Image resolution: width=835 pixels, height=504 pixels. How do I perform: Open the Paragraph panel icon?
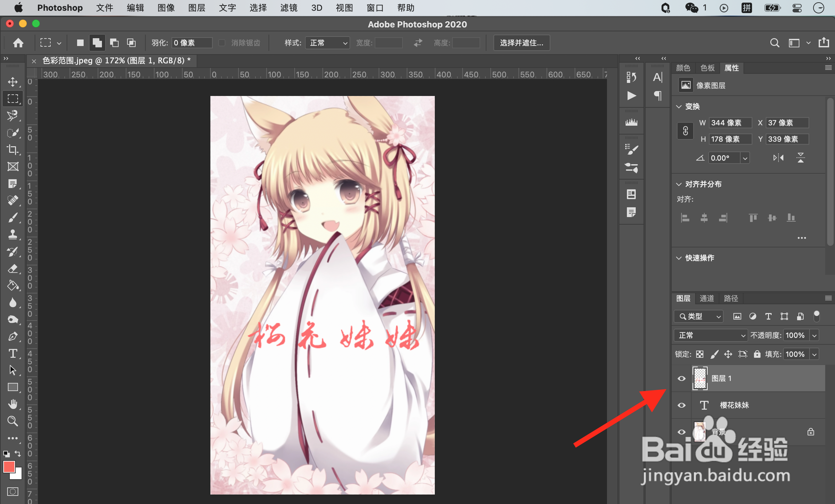657,96
